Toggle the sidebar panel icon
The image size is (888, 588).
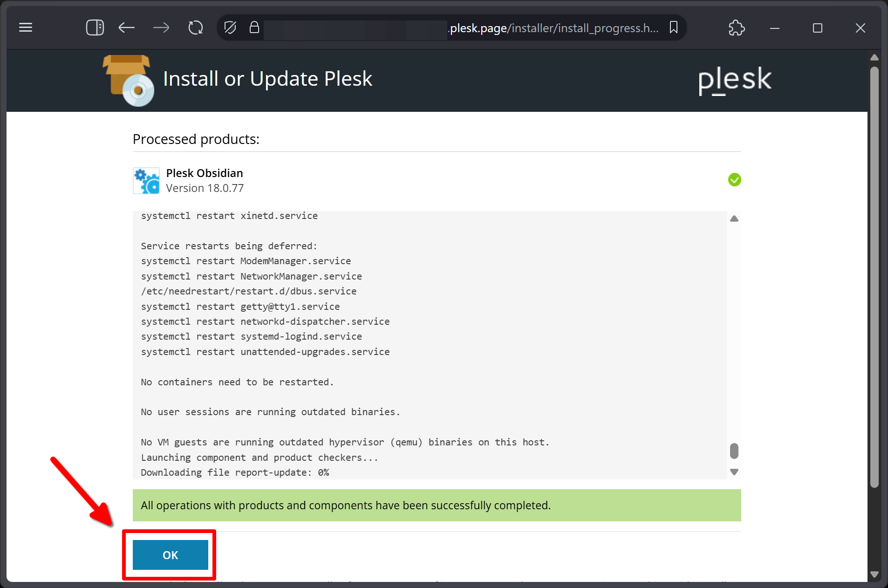(x=95, y=27)
